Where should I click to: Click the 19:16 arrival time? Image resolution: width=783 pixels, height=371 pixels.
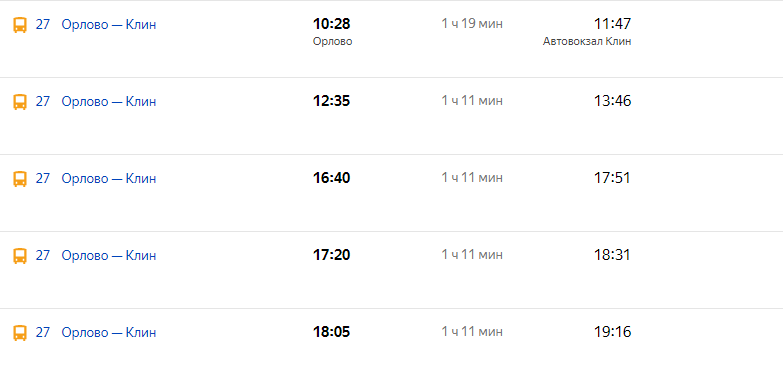click(612, 332)
